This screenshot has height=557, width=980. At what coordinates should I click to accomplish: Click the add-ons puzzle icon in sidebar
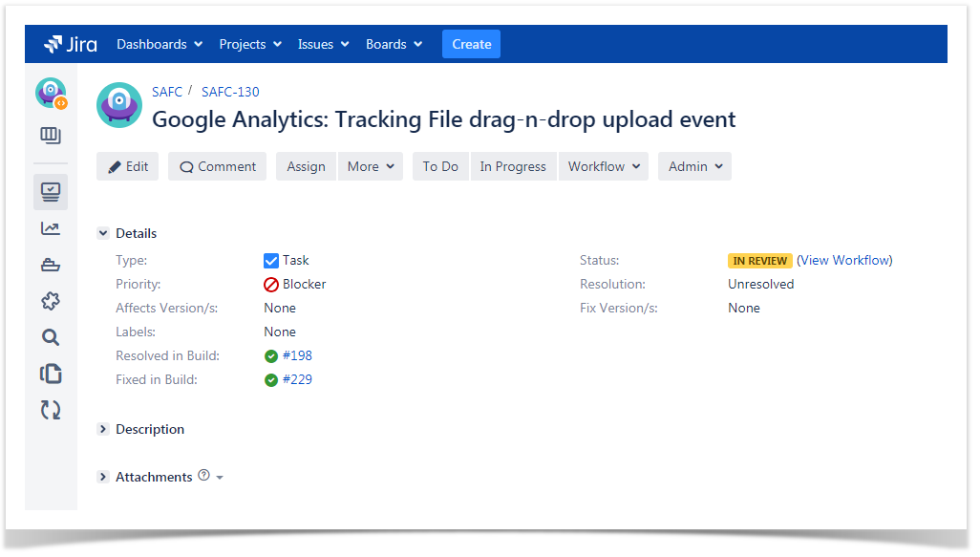51,301
